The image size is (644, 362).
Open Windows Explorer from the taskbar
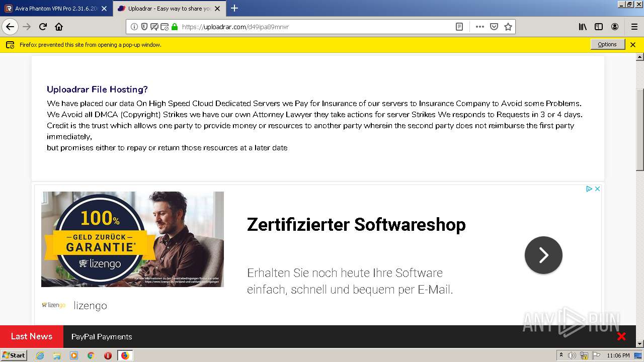[57, 355]
